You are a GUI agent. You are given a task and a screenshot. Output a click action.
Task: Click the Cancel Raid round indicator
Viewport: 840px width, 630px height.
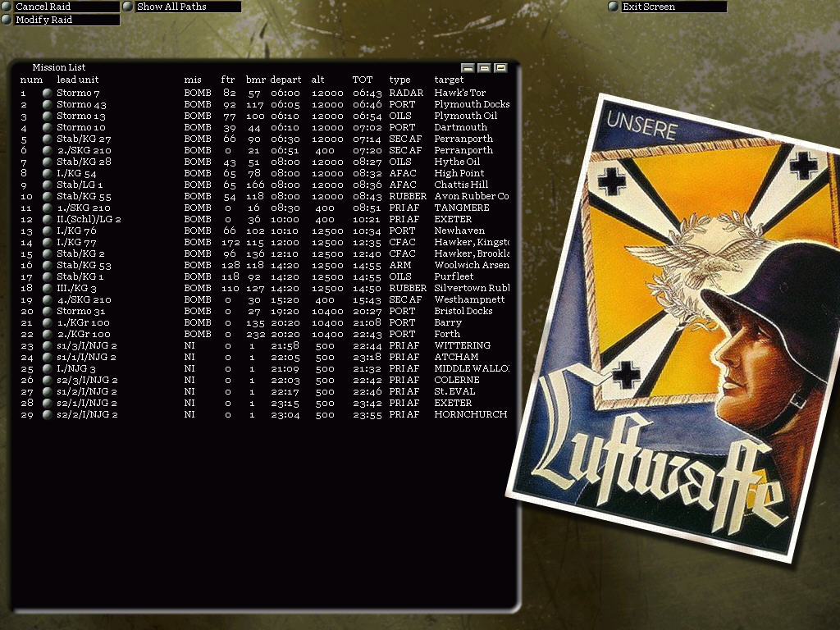7,7
